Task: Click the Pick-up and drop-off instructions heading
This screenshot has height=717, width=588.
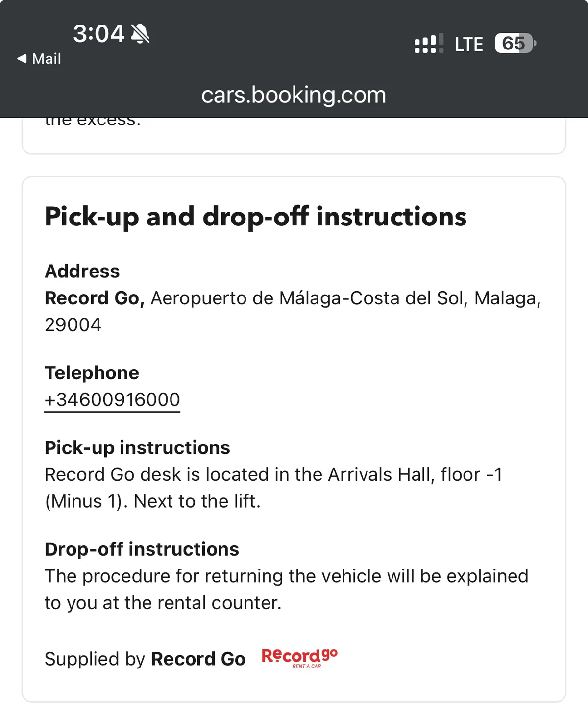Action: (255, 217)
